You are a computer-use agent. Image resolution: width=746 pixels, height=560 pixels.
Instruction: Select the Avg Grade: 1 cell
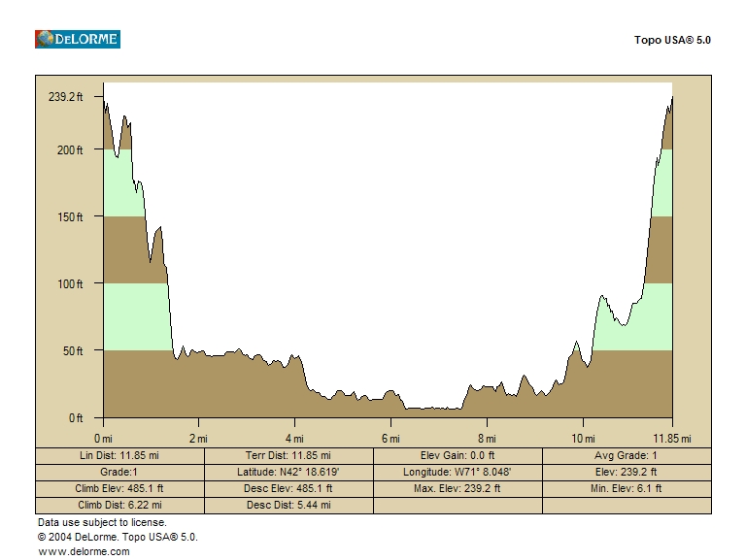(627, 455)
